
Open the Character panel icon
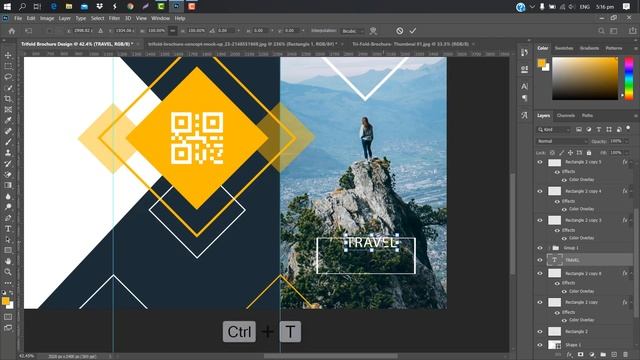[524, 86]
